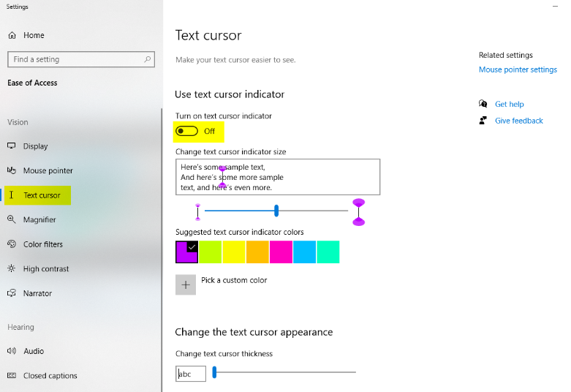The width and height of the screenshot is (571, 392).
Task: Click the Give feedback link
Action: [x=518, y=121]
